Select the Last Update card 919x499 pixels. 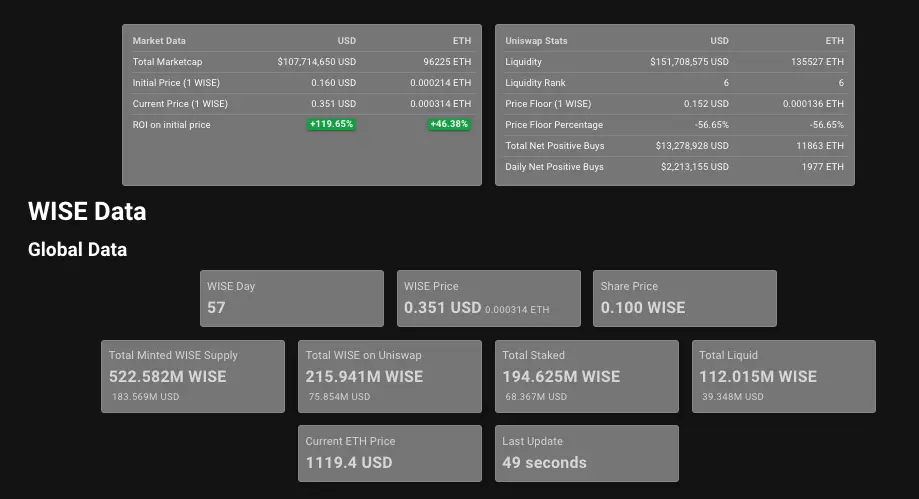[587, 453]
